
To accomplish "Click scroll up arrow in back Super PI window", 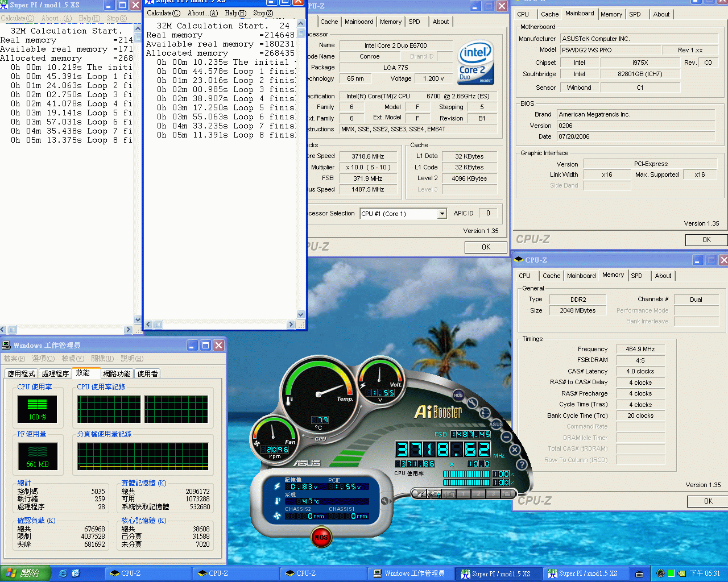I will (137, 28).
